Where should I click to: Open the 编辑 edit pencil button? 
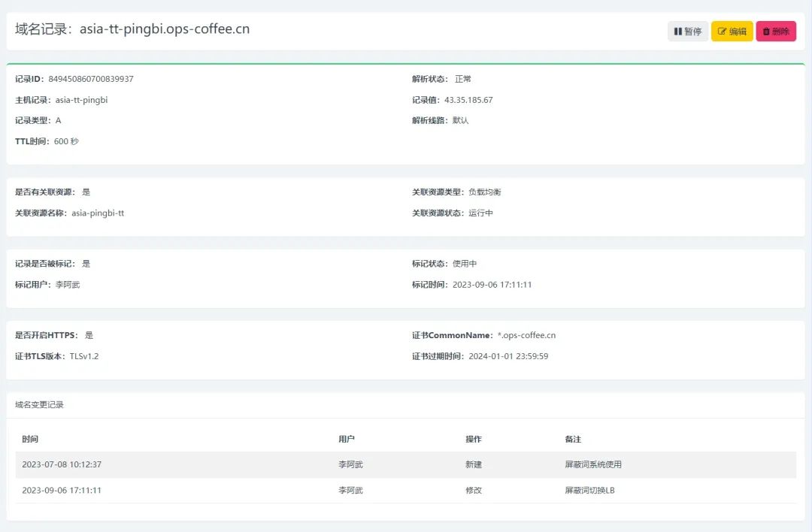(x=732, y=32)
